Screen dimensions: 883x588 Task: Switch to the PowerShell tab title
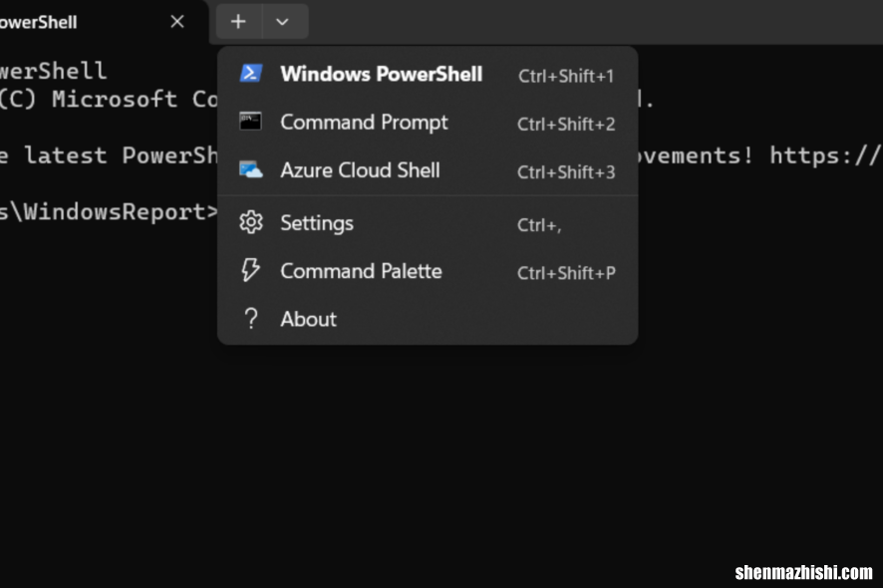point(38,23)
